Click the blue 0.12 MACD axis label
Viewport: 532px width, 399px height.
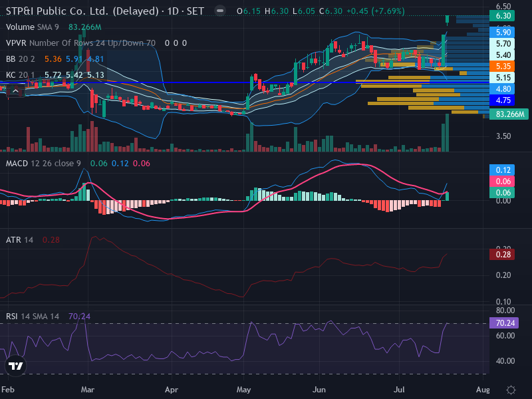(502, 170)
